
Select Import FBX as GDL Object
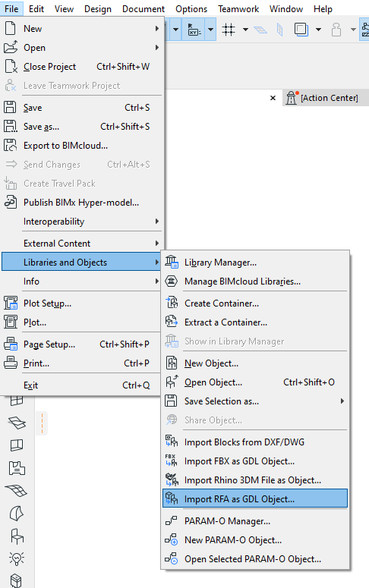click(x=255, y=461)
